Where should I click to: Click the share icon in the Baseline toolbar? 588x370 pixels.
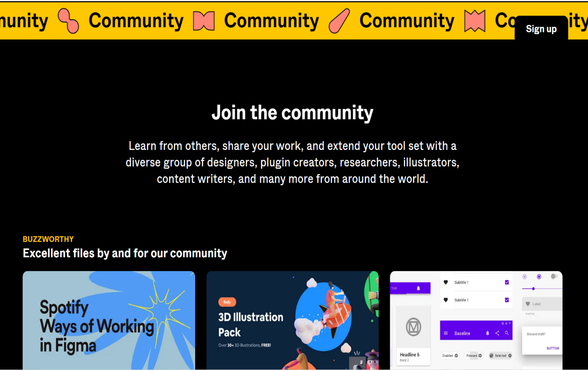tap(497, 333)
